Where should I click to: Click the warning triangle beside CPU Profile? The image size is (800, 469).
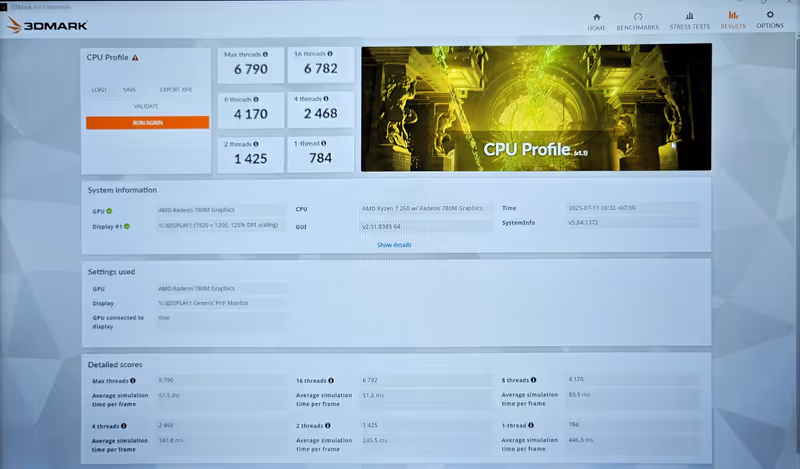pos(135,58)
